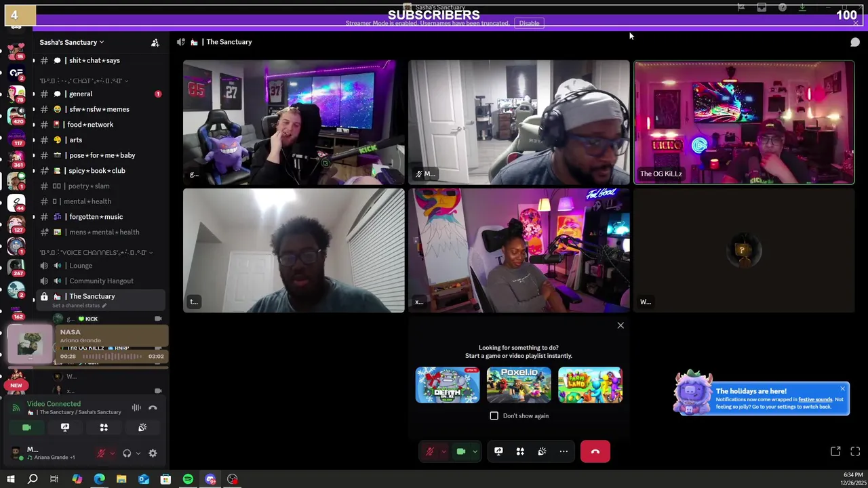Launch the Poxel.io activity
Screen dimensions: 868x488
click(x=519, y=385)
